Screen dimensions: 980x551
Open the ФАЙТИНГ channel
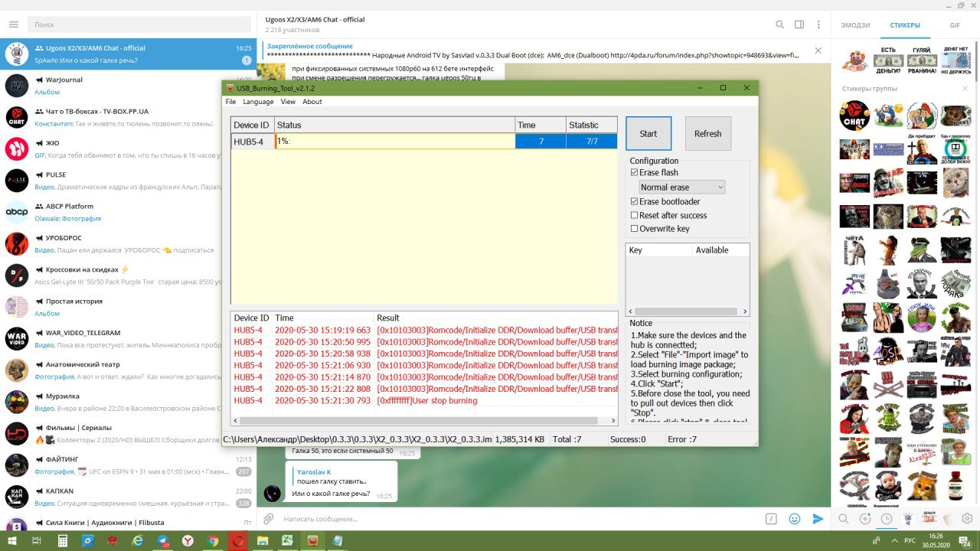point(128,465)
